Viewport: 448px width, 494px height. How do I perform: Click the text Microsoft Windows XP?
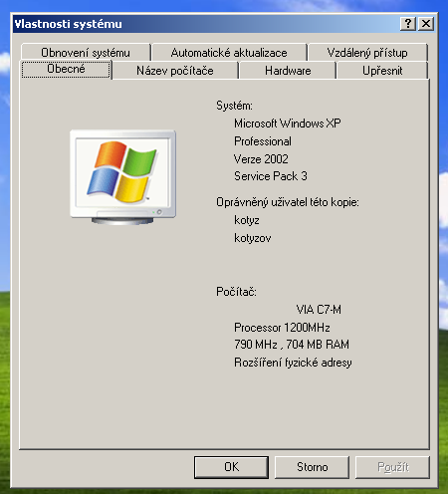click(288, 123)
